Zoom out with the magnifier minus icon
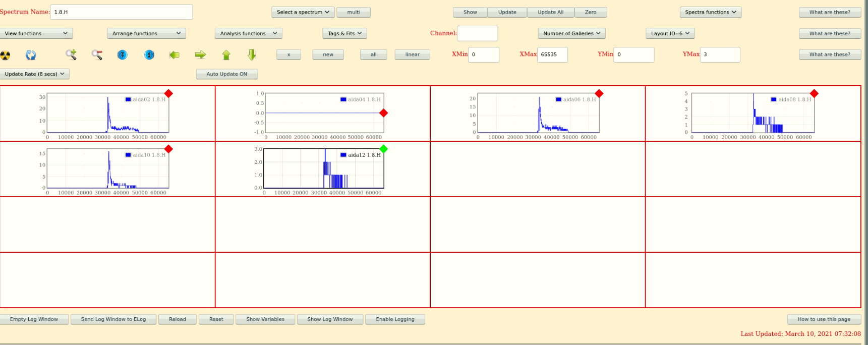868x345 pixels. coord(97,54)
